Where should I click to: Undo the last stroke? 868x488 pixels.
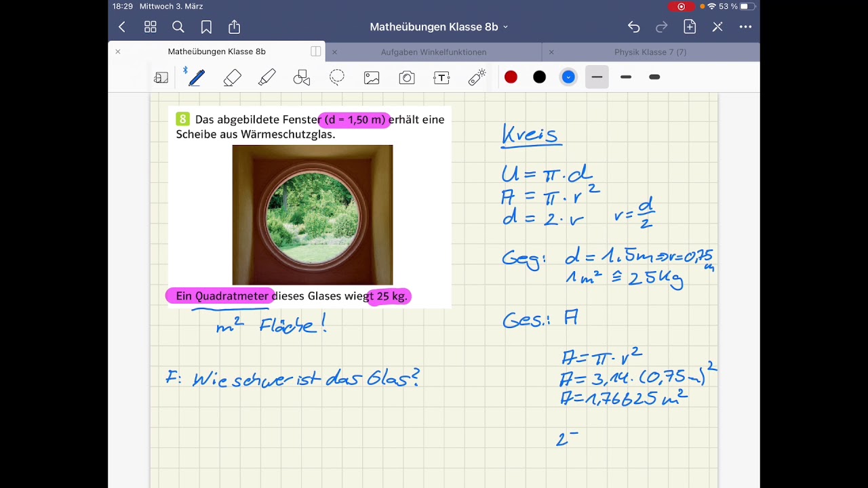(633, 27)
